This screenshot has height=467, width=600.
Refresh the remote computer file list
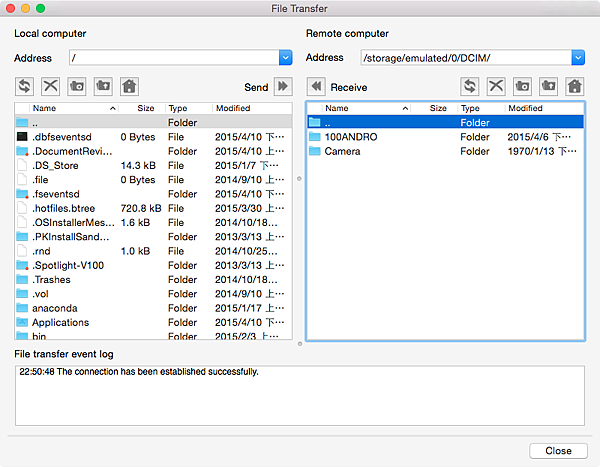(470, 87)
